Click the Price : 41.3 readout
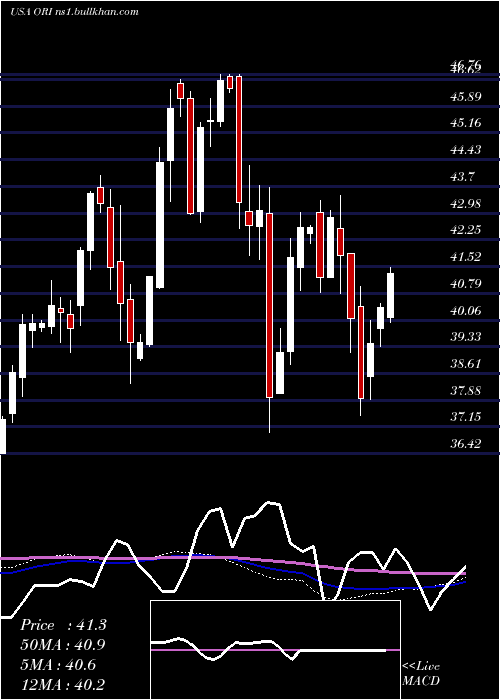The width and height of the screenshot is (500, 700). click(x=63, y=625)
